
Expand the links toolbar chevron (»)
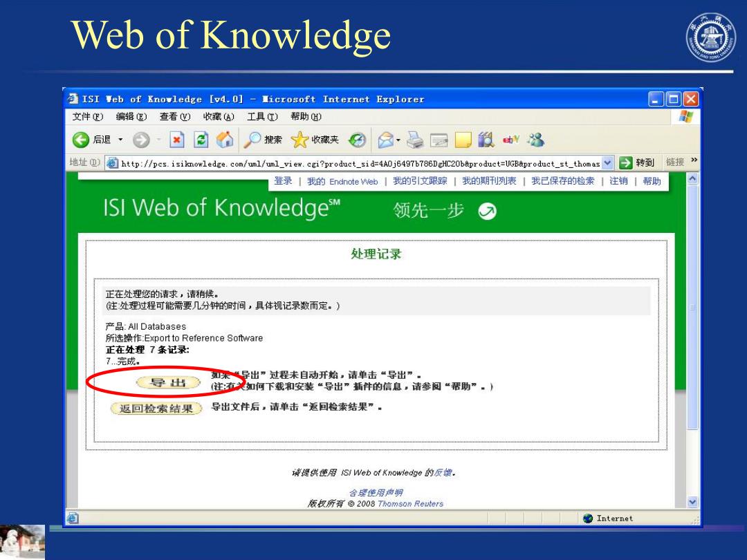(694, 160)
